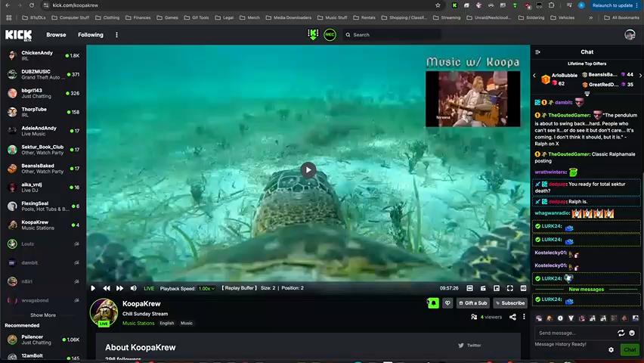The width and height of the screenshot is (644, 363).
Task: Click the chat refresh arrows icon
Action: [x=621, y=333]
